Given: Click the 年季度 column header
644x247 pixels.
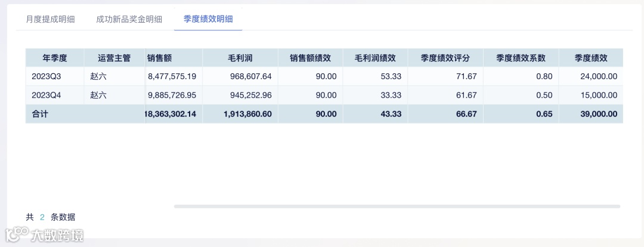Looking at the screenshot, I should click(55, 58).
